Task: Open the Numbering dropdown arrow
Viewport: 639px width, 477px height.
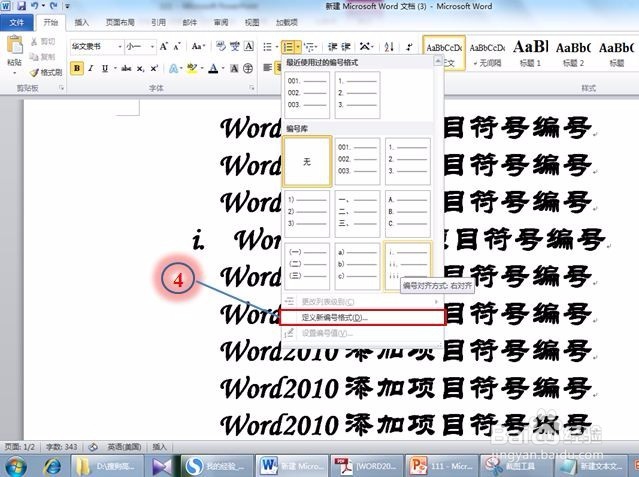Action: pyautogui.click(x=298, y=47)
